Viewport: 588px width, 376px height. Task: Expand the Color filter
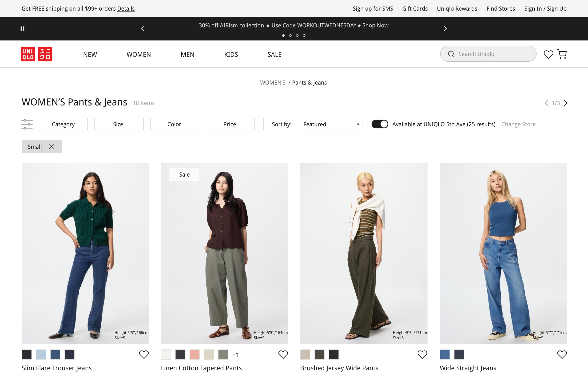(x=174, y=124)
